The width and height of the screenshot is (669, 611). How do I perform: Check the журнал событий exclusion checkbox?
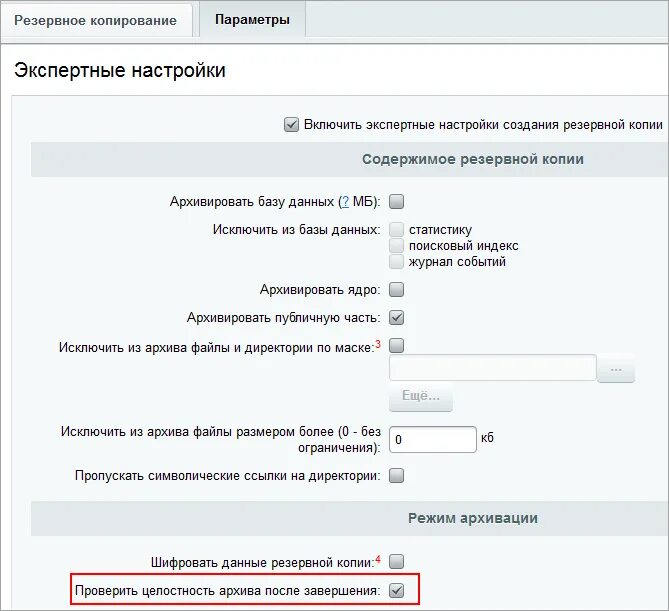pyautogui.click(x=396, y=262)
